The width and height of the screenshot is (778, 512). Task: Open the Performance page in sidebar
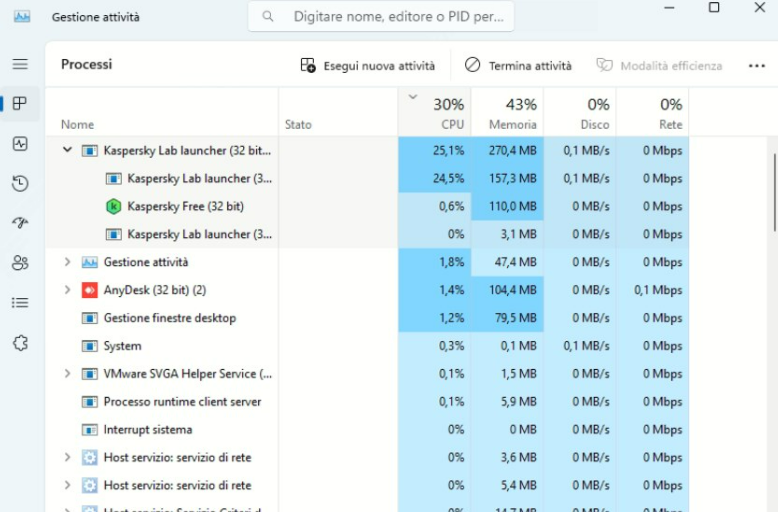(20, 143)
